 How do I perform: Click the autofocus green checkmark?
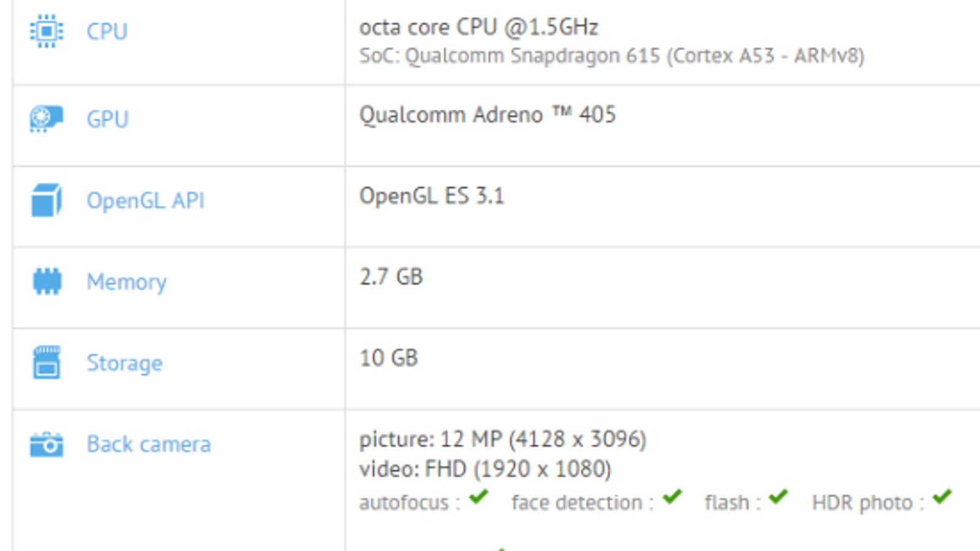coord(479,497)
